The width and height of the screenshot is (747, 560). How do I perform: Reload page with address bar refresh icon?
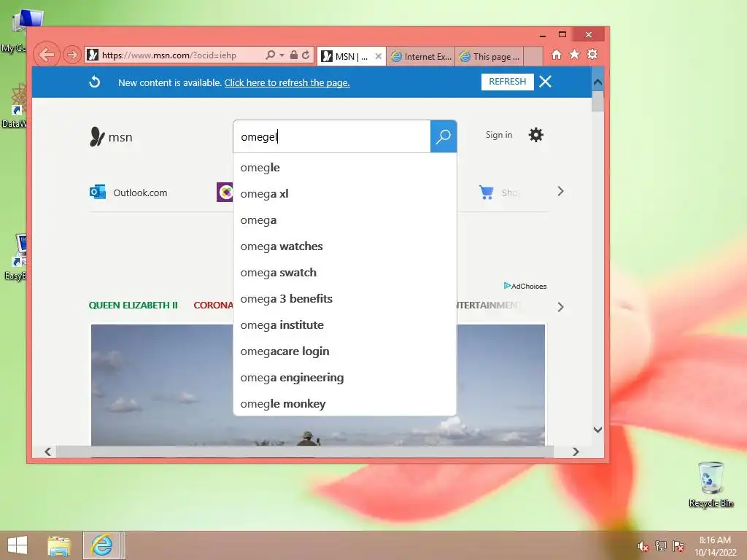306,55
